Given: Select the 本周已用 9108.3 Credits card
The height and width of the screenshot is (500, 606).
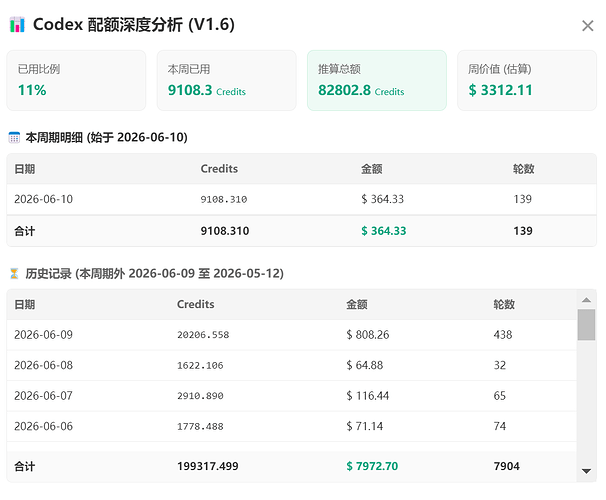Looking at the screenshot, I should click(226, 80).
